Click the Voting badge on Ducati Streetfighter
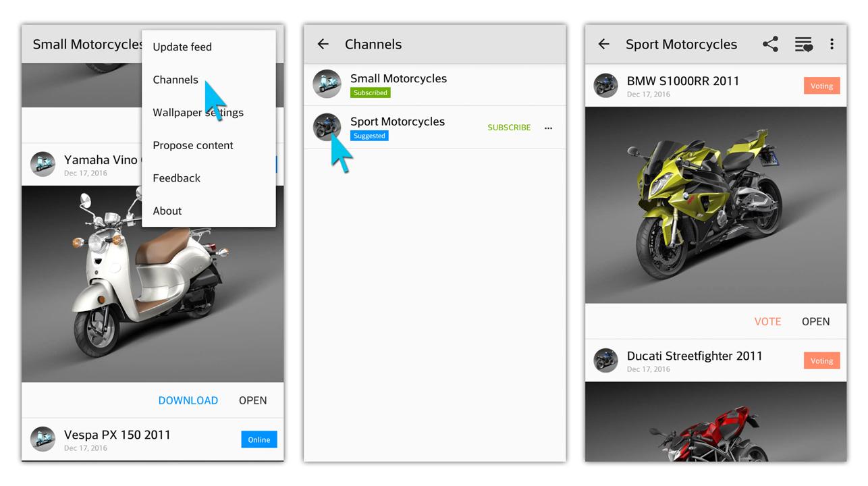 click(821, 360)
